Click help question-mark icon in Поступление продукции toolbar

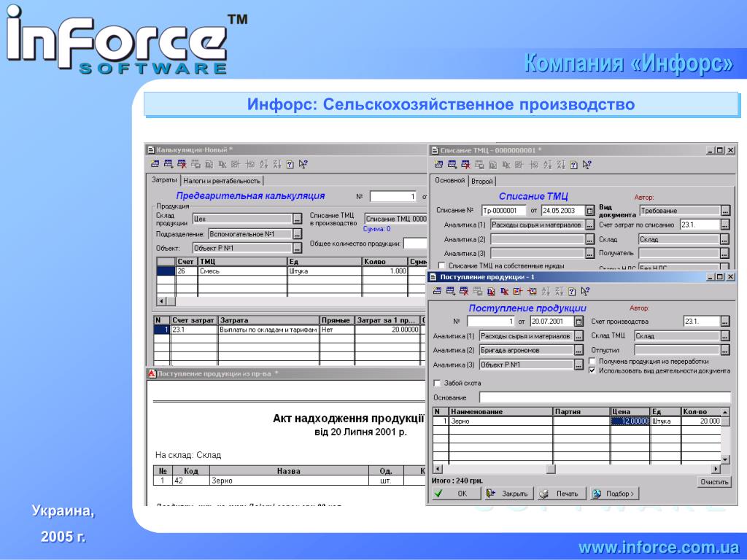tap(572, 292)
